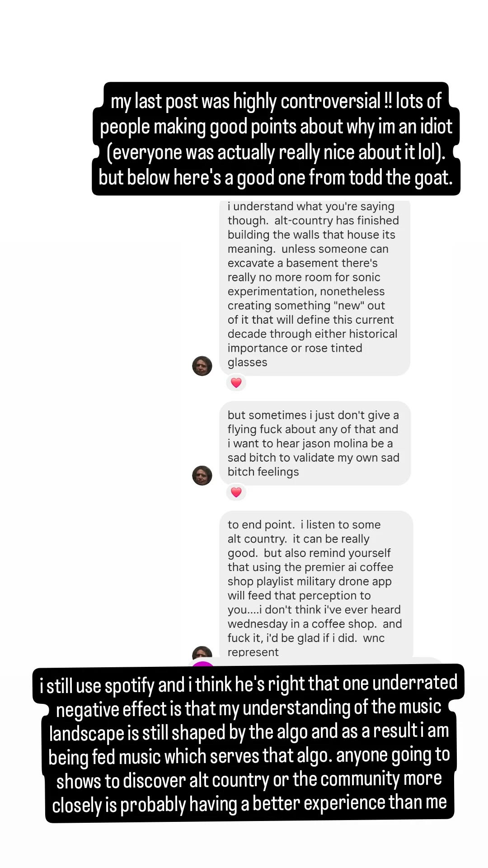Screen dimensions: 488x868
Task: Tap the heart reaction under the jason molina message
Action: click(236, 492)
